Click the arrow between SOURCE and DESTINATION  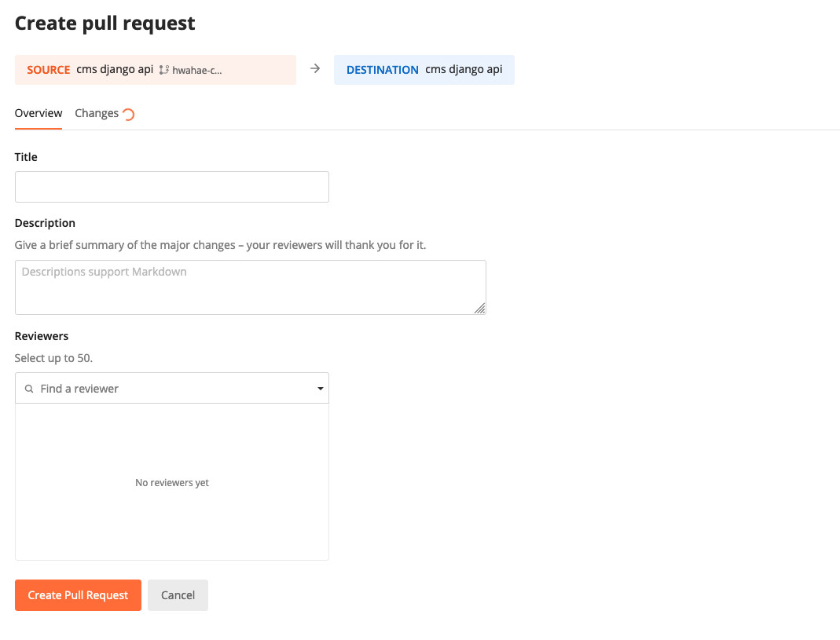(x=314, y=69)
